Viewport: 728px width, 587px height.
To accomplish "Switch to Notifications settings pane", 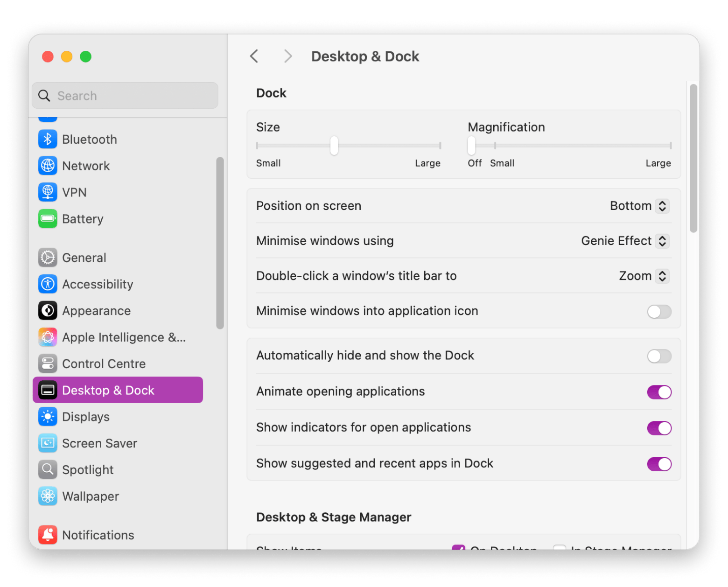I will pos(98,535).
